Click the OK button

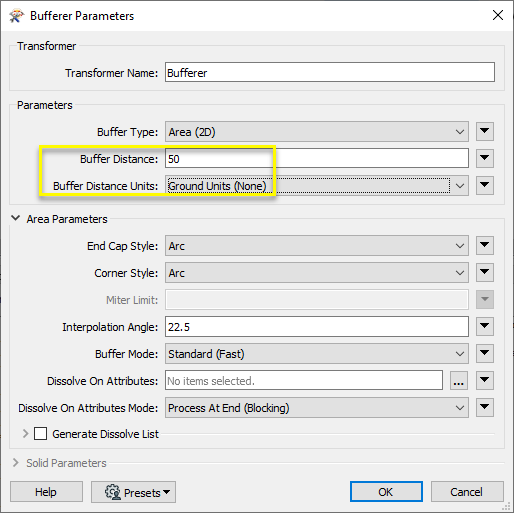tap(386, 492)
